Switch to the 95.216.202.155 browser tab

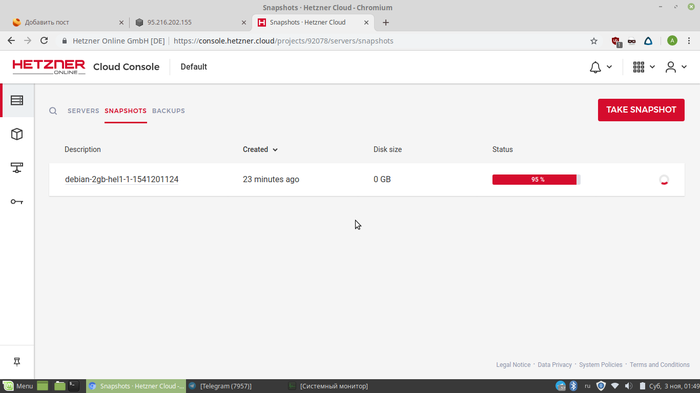point(190,22)
